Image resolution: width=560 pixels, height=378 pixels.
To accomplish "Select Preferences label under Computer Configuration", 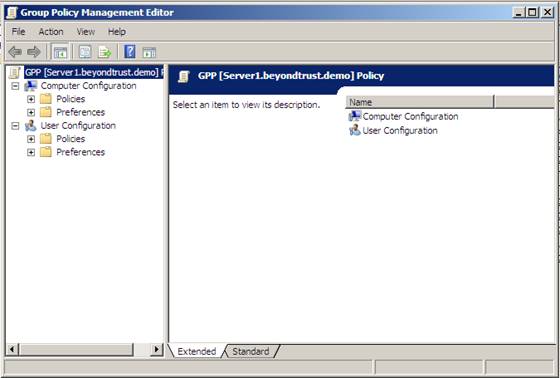I will [x=80, y=112].
